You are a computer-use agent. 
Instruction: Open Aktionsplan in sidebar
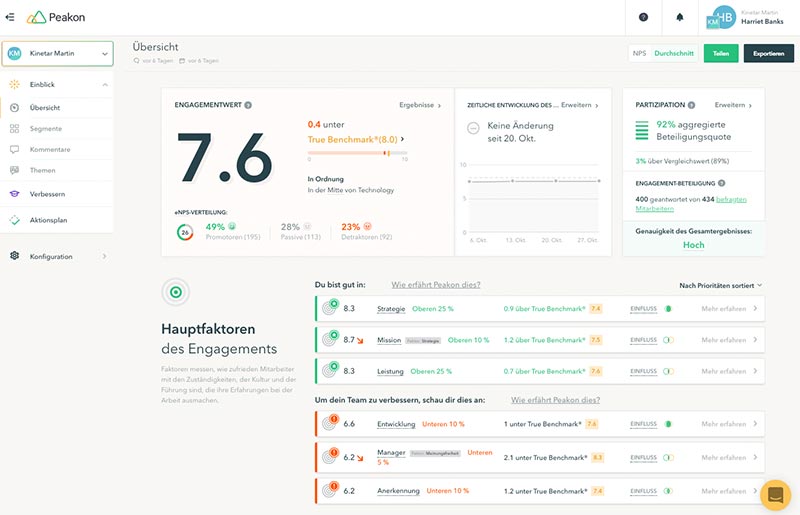click(x=48, y=220)
